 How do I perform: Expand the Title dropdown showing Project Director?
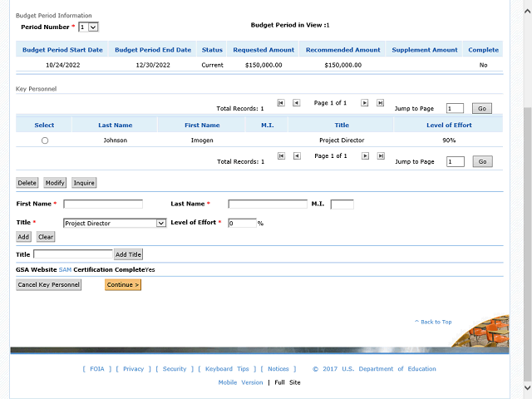116,223
